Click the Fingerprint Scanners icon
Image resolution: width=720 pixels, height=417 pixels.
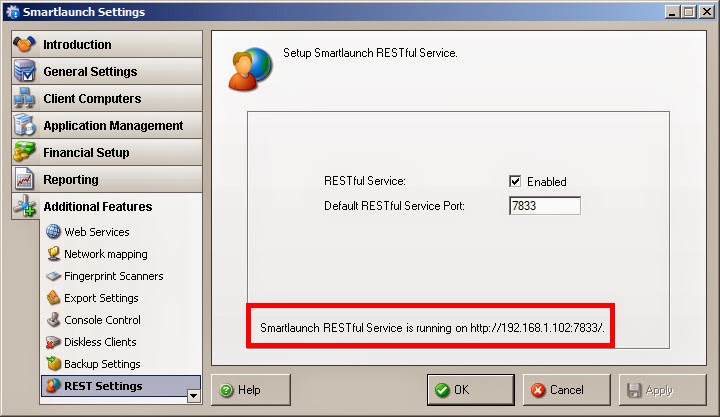click(x=53, y=276)
